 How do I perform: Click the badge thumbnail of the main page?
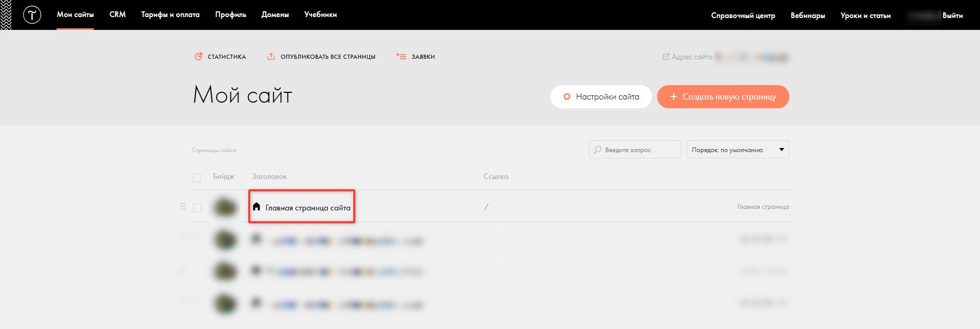coord(225,207)
